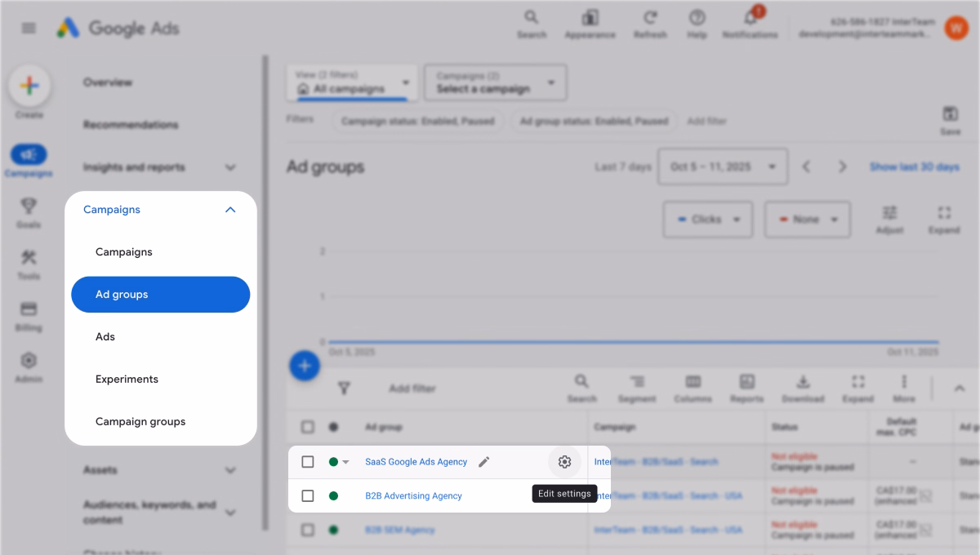980x555 pixels.
Task: Expand the chart with Expand icon
Action: pos(943,219)
